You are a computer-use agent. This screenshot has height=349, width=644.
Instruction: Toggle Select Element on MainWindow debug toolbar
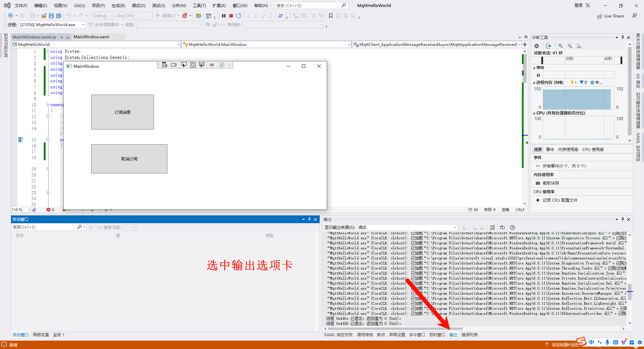tap(184, 65)
